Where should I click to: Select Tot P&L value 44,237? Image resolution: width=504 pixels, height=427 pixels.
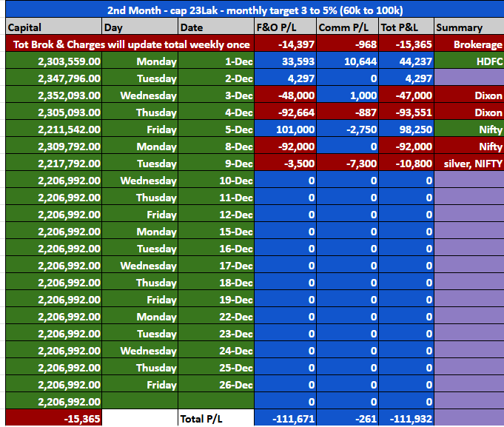coord(406,61)
